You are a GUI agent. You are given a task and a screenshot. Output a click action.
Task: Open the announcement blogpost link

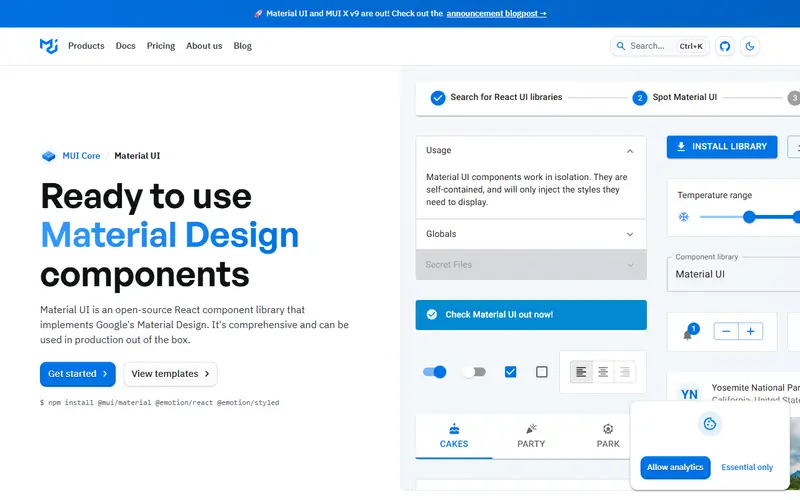496,14
